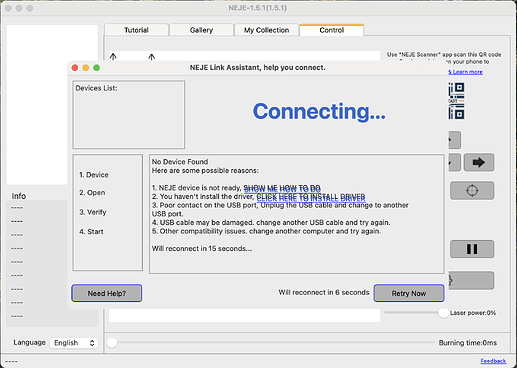The width and height of the screenshot is (517, 368).
Task: Click the crosshair locate button
Action: tap(472, 191)
